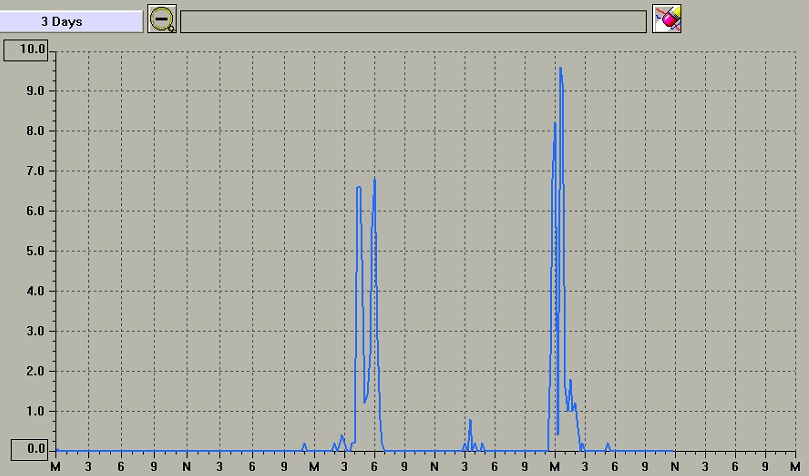Click the 1.0 label on the Y-axis
This screenshot has width=809, height=476.
[x=35, y=411]
